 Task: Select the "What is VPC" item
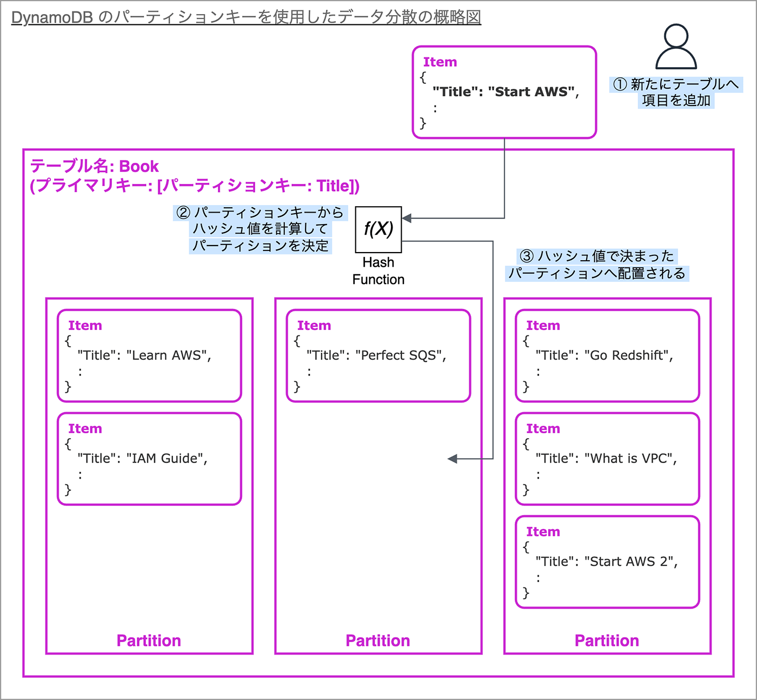607,458
